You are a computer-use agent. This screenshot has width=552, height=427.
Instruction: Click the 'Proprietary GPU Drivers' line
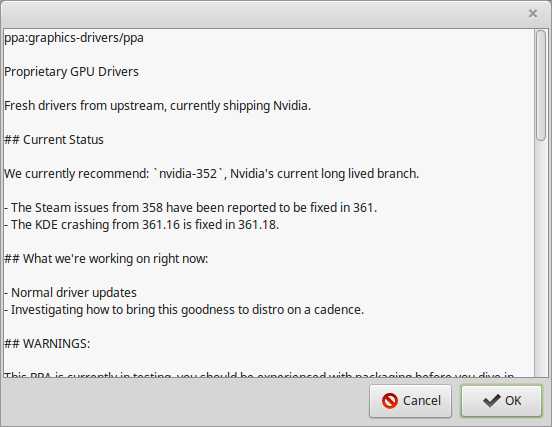(x=71, y=72)
